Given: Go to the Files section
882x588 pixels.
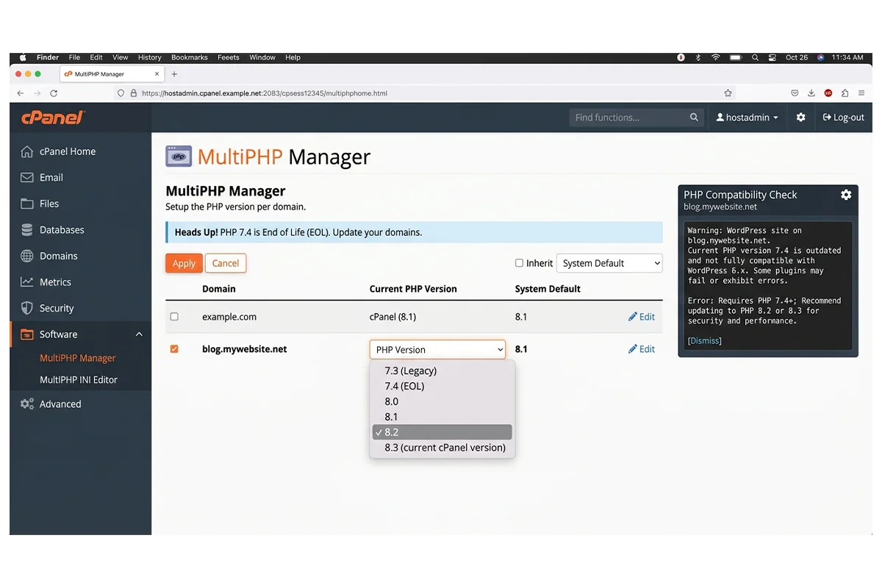Looking at the screenshot, I should pos(40,204).
